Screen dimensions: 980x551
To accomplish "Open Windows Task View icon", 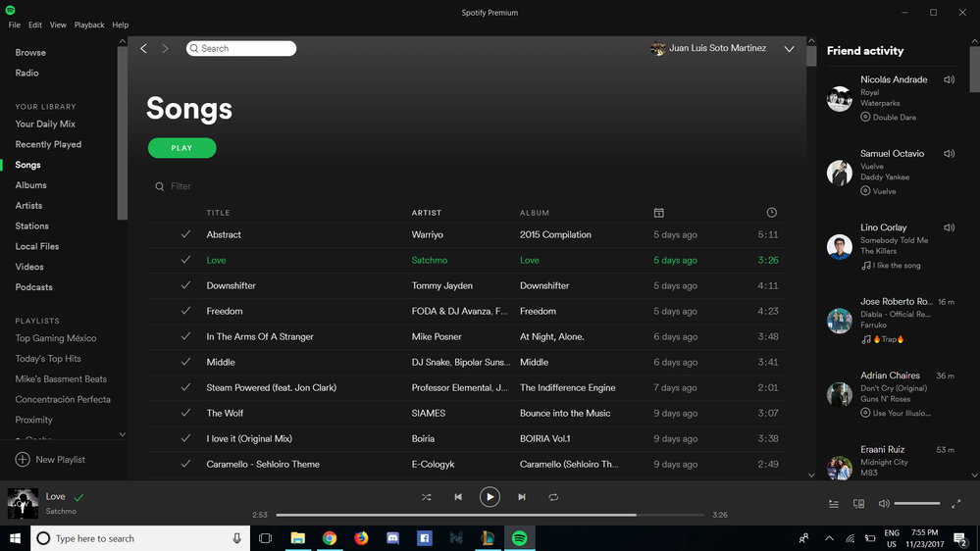I will (266, 538).
